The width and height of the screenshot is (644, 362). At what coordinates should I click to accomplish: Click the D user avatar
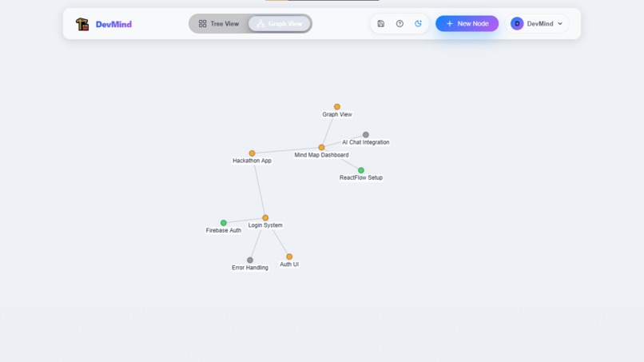(x=517, y=24)
